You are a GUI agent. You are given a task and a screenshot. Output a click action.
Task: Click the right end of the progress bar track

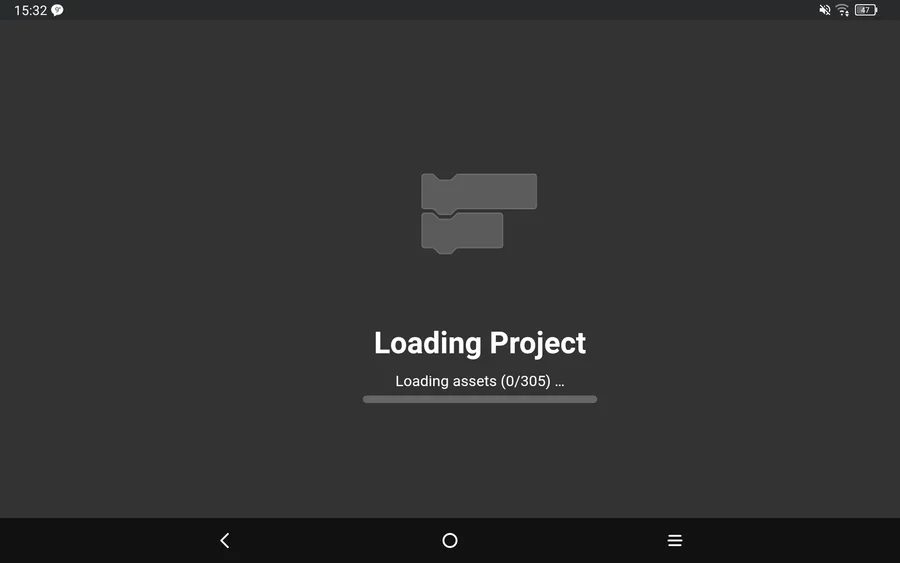point(592,399)
